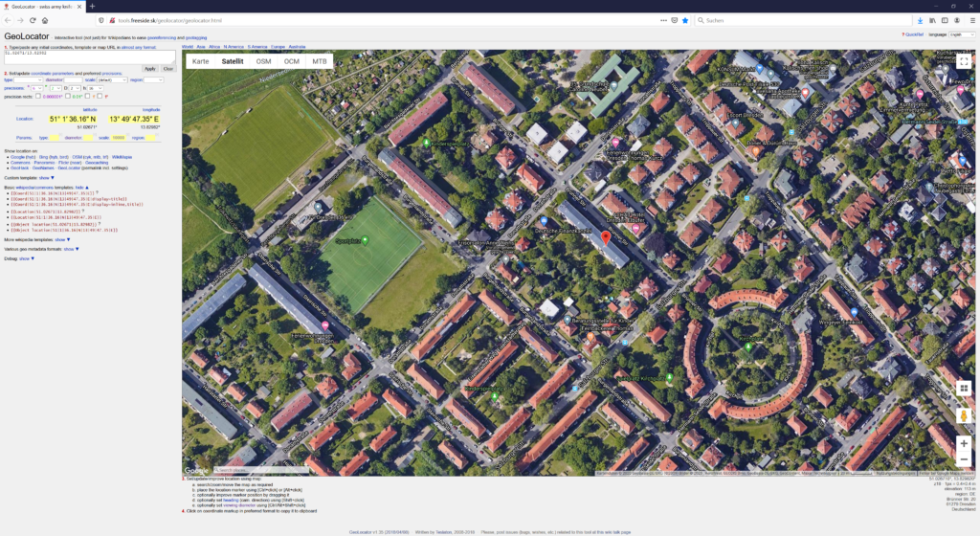Click the initial coordinates text box
This screenshot has height=536, width=980.
(x=88, y=56)
